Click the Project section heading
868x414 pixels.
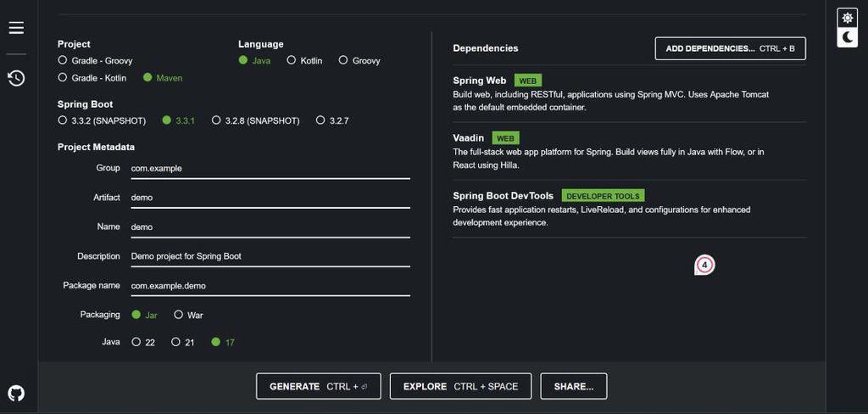tap(74, 44)
